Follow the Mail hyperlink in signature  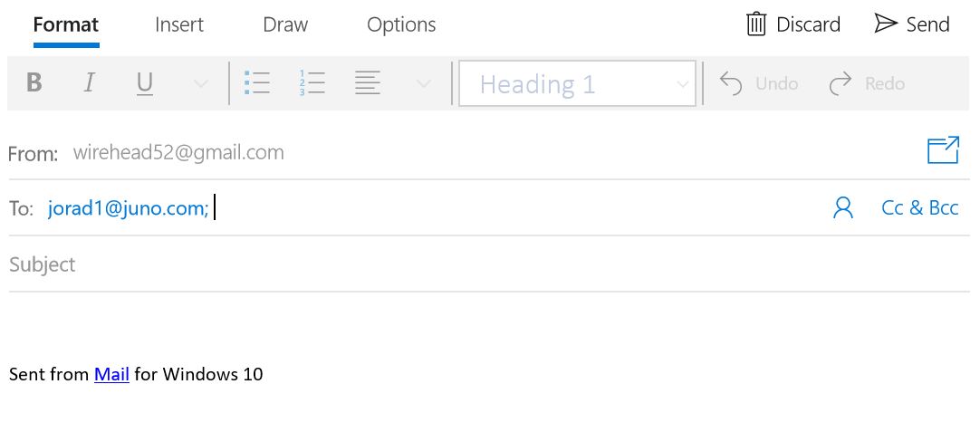pos(111,374)
